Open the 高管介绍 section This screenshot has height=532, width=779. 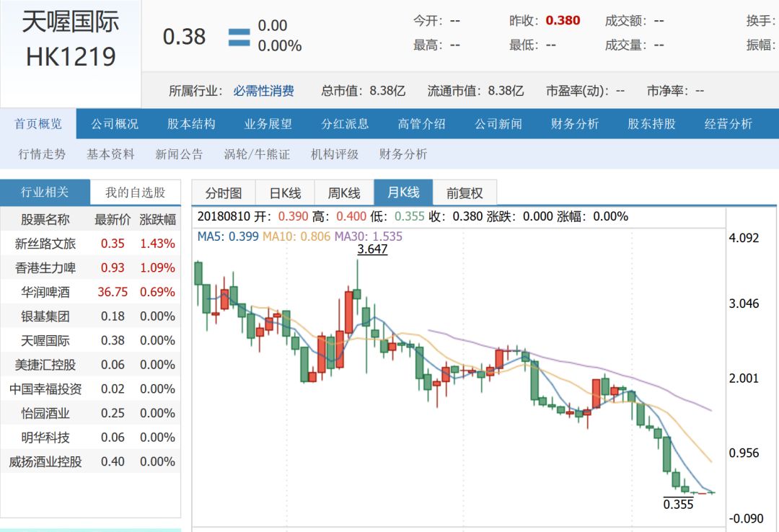[421, 123]
